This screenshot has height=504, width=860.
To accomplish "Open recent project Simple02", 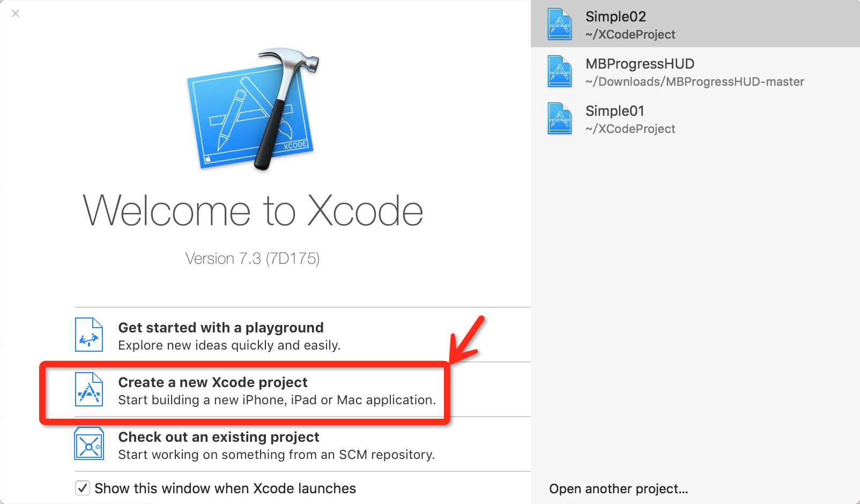I will pyautogui.click(x=695, y=24).
